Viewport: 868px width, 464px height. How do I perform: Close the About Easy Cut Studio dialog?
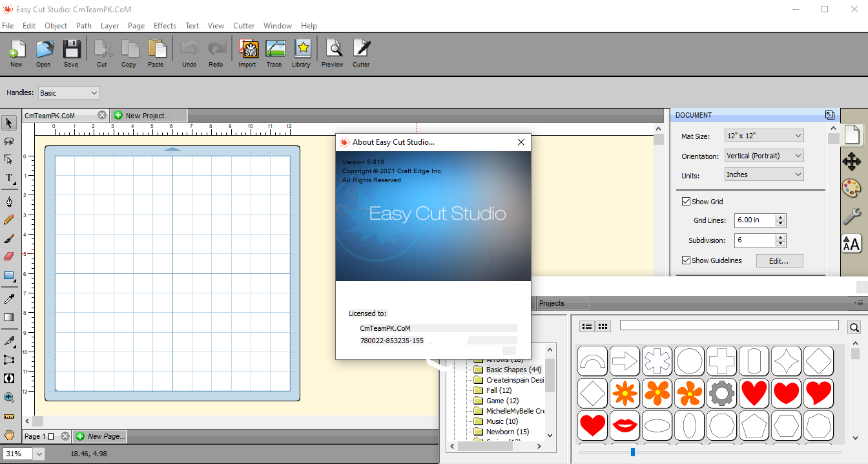521,142
